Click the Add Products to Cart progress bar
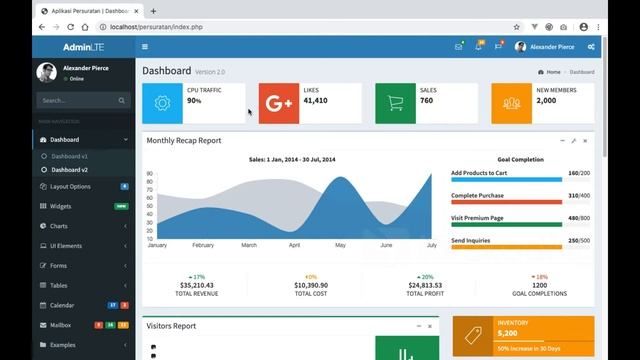 point(520,180)
